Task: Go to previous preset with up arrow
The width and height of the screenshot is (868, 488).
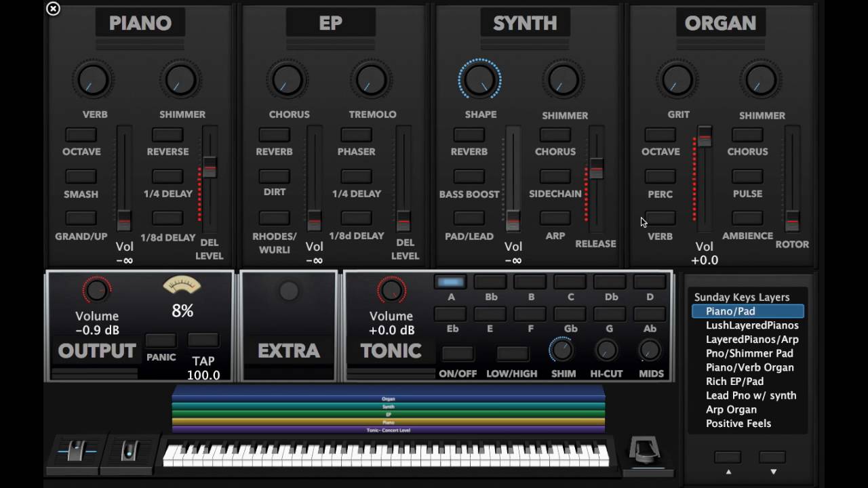Action: point(728,457)
